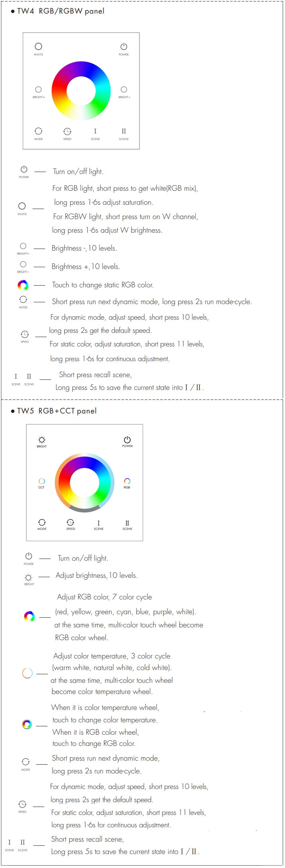
Task: Tap the SPEED icon on TW5 panel
Action: coord(71,522)
